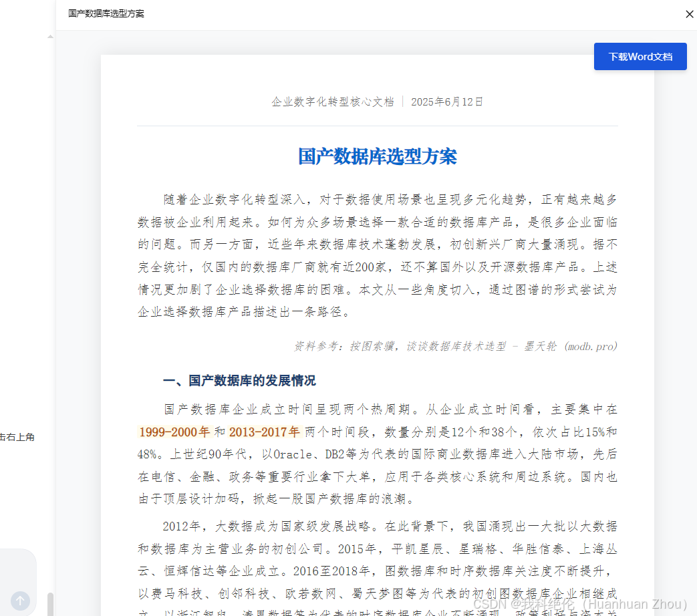
Task: Click the blue document heading 国产数据库选型方案
Action: click(x=378, y=156)
